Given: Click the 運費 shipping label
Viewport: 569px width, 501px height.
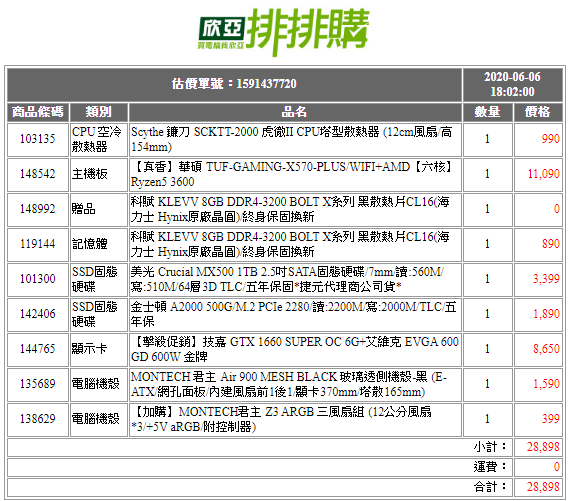Looking at the screenshot, I should (490, 467).
